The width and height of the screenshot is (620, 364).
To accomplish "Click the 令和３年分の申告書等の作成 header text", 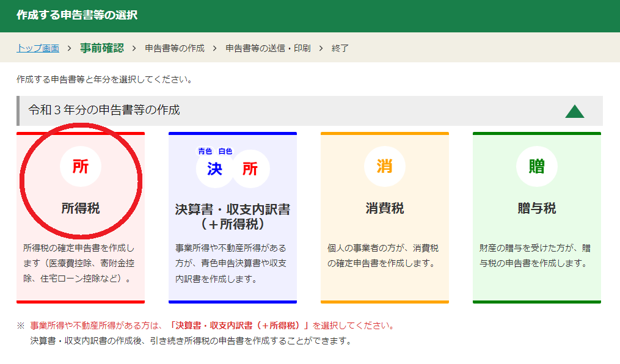I will point(104,110).
